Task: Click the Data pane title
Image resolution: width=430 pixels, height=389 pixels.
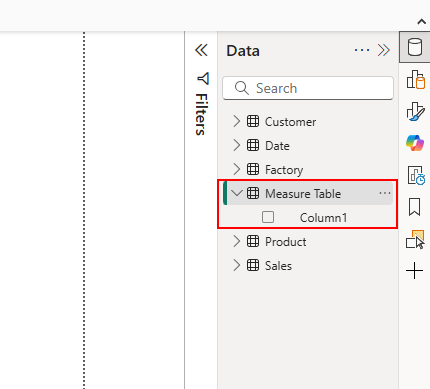Action: pyautogui.click(x=243, y=51)
